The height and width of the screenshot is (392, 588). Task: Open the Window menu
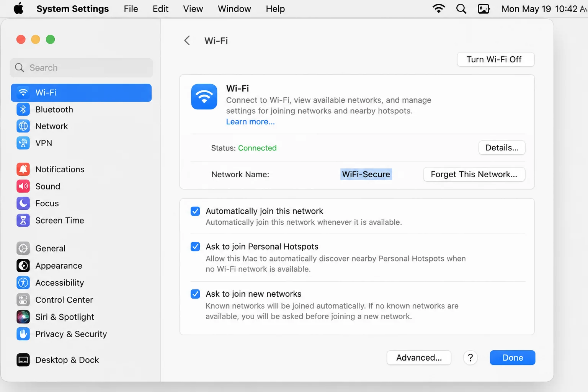[x=234, y=9]
